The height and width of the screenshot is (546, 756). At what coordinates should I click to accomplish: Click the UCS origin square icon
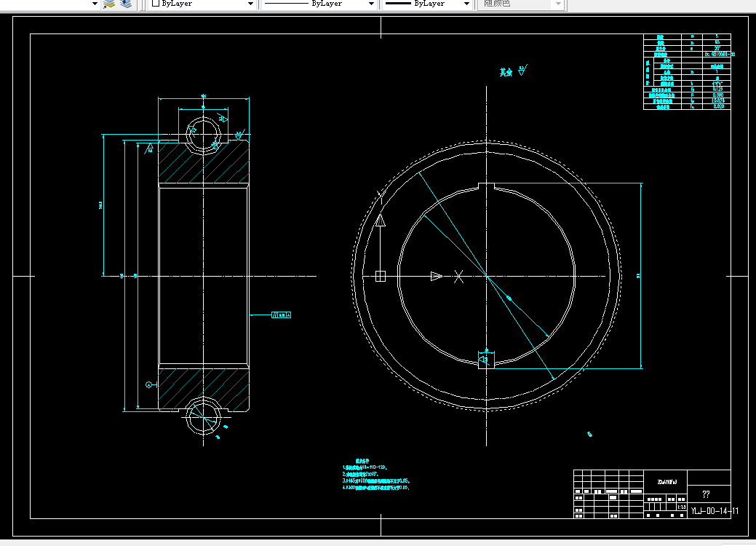[x=381, y=277]
